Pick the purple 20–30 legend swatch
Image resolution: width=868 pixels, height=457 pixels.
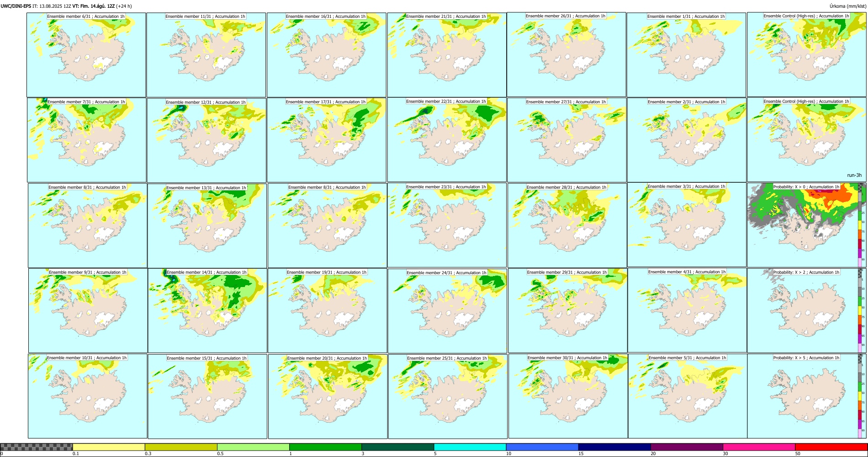(687, 447)
